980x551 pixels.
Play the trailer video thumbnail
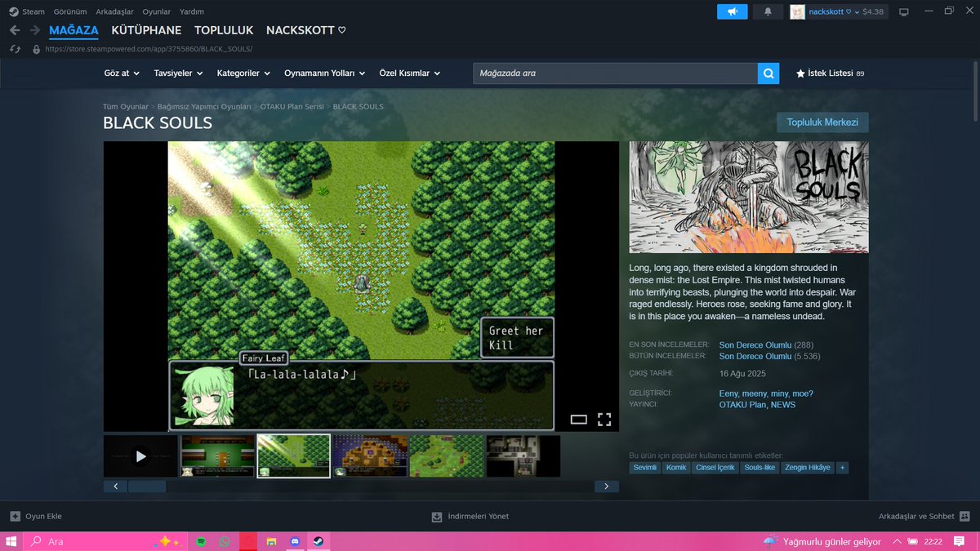coord(140,456)
